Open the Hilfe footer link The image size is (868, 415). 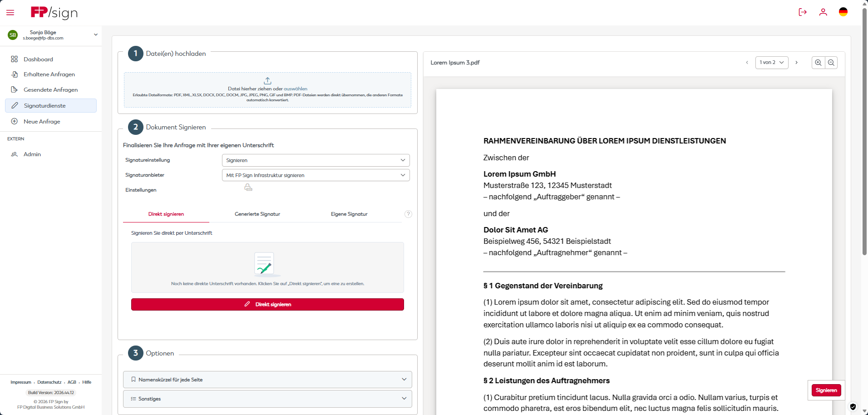click(87, 382)
